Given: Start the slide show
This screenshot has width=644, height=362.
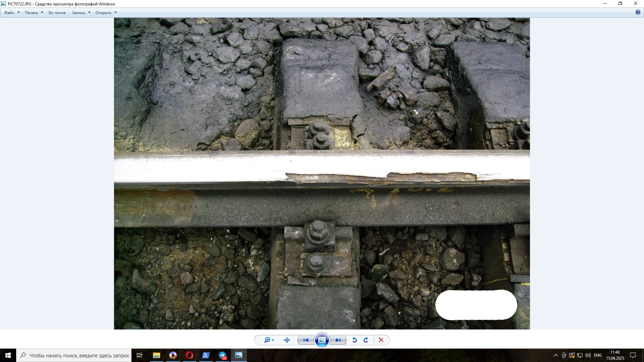Looking at the screenshot, I should (x=322, y=340).
